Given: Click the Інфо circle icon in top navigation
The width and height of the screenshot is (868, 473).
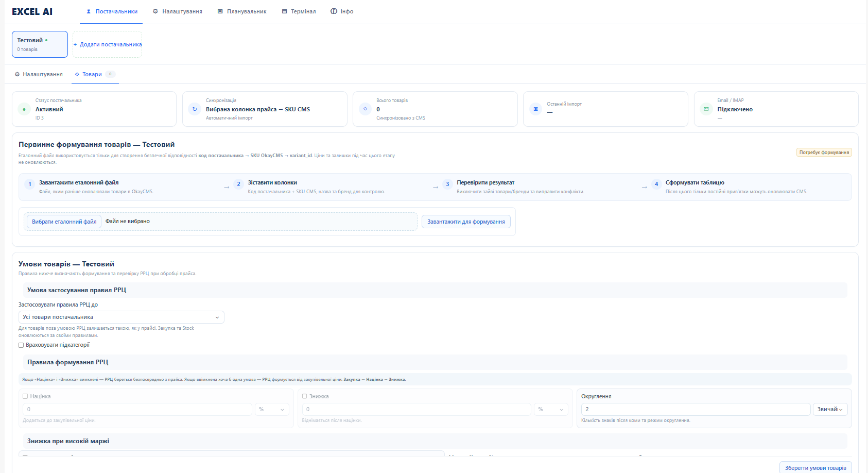Looking at the screenshot, I should (334, 11).
